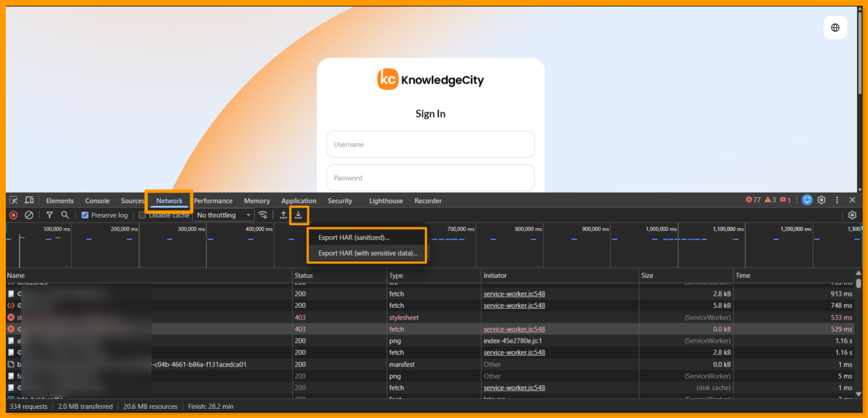Click the 77 errors counter
Image resolution: width=868 pixels, height=418 pixels.
(753, 200)
